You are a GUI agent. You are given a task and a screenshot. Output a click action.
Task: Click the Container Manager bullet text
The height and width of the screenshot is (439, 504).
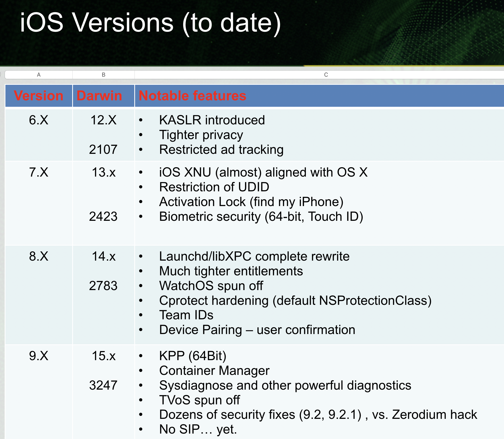tap(214, 370)
